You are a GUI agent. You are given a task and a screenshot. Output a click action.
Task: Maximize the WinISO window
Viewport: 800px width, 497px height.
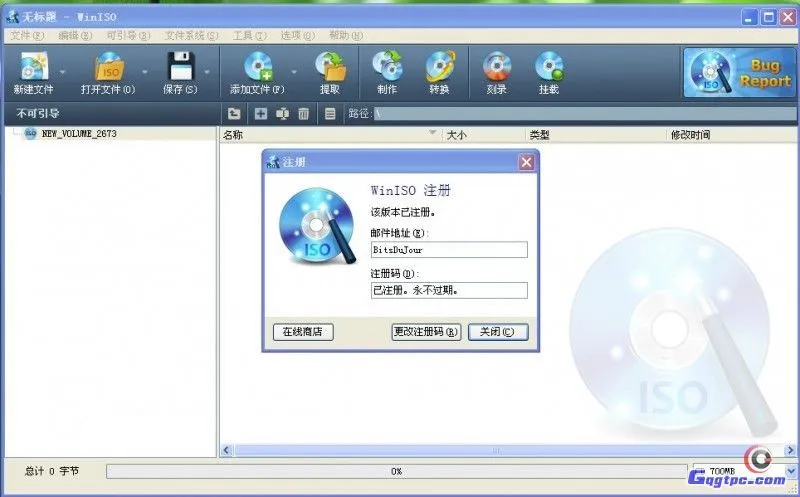768,17
